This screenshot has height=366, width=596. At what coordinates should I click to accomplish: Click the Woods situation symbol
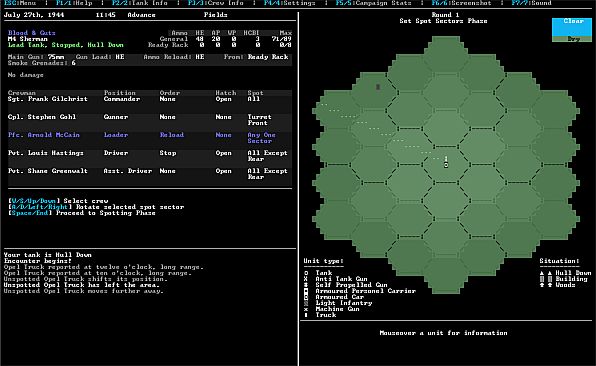[546, 285]
